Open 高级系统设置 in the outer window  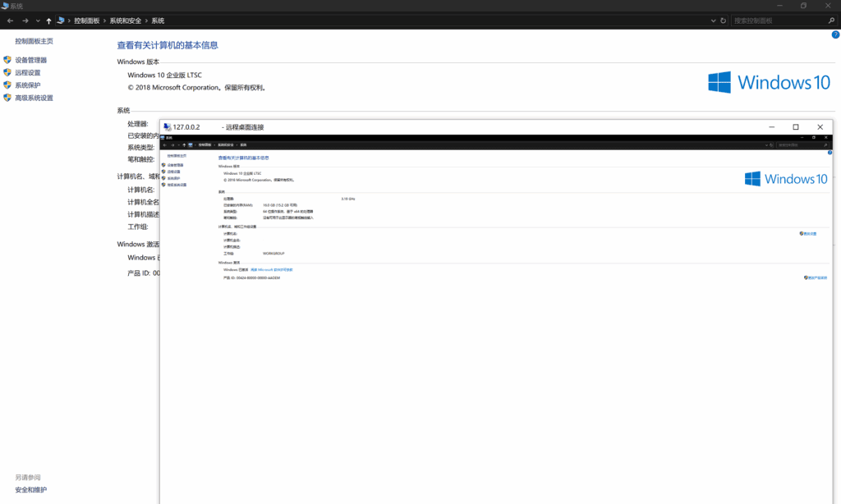[x=34, y=98]
